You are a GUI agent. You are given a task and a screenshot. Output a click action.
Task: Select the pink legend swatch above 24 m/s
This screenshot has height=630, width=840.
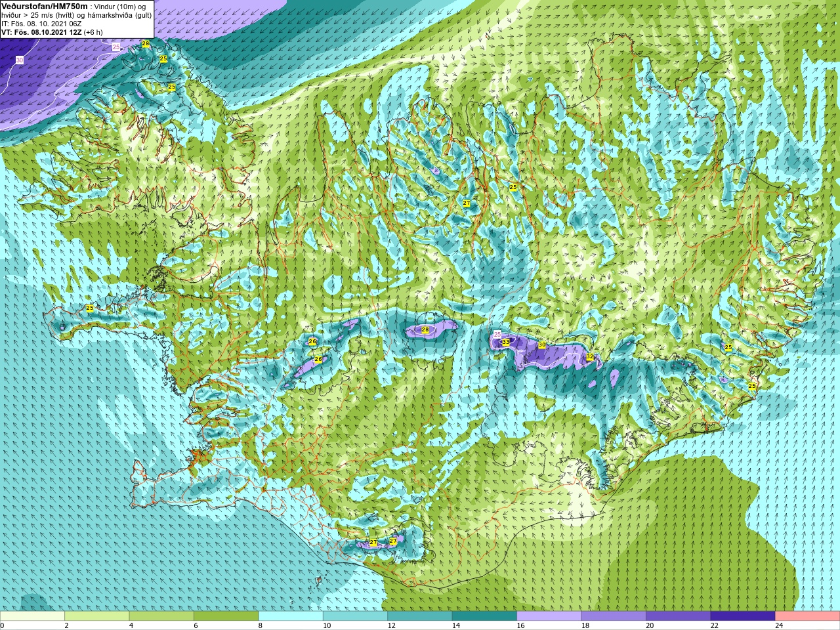(807, 616)
